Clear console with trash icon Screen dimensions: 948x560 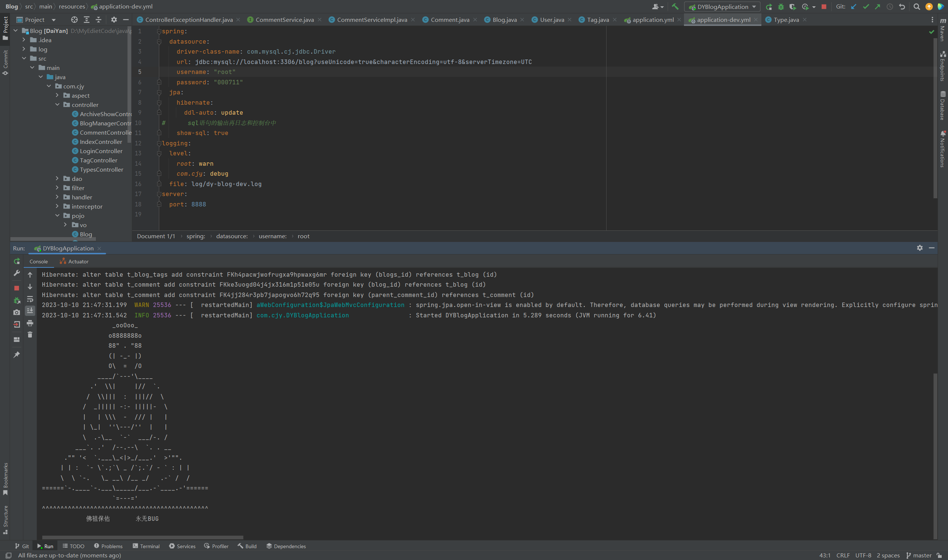coord(30,335)
